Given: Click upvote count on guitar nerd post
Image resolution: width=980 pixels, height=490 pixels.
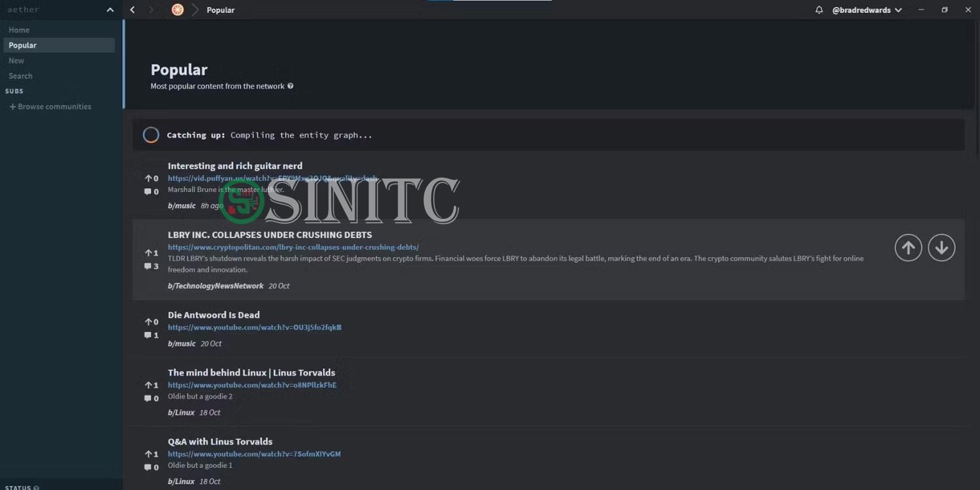Looking at the screenshot, I should (x=152, y=178).
